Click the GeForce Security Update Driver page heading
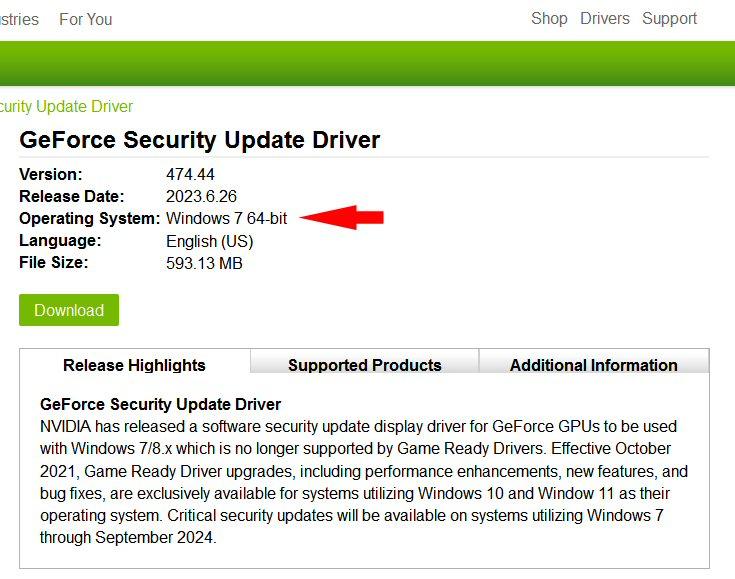Viewport: 735px width, 579px height. point(200,140)
